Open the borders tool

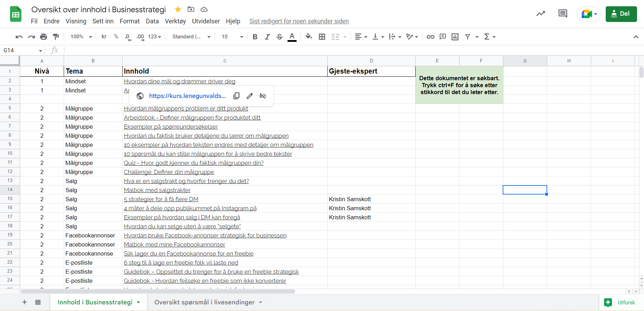pyautogui.click(x=322, y=37)
